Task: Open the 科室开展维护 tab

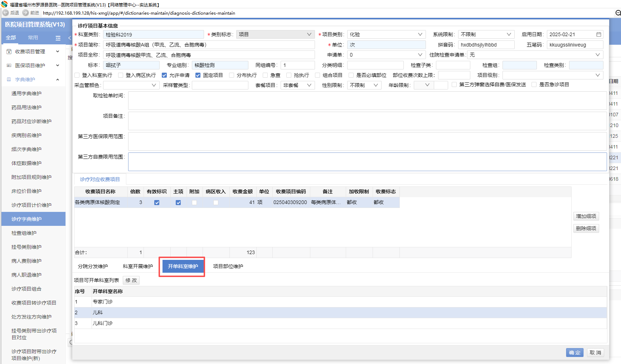Action: click(x=138, y=266)
